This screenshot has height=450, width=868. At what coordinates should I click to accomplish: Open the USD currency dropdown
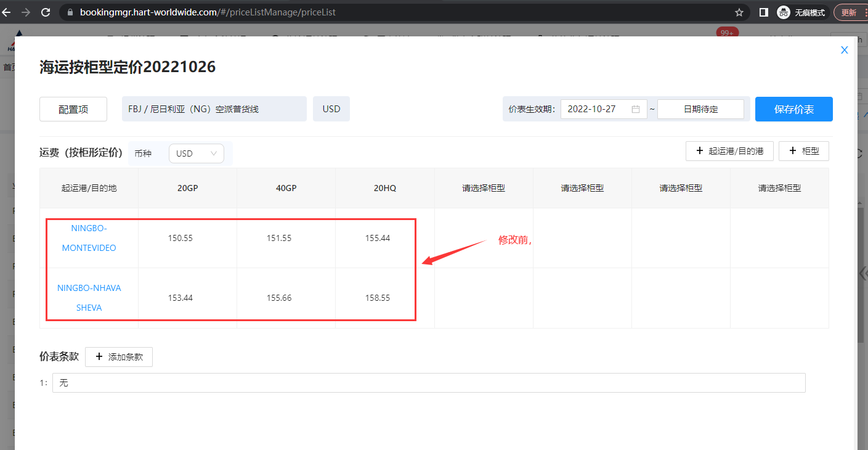click(196, 153)
